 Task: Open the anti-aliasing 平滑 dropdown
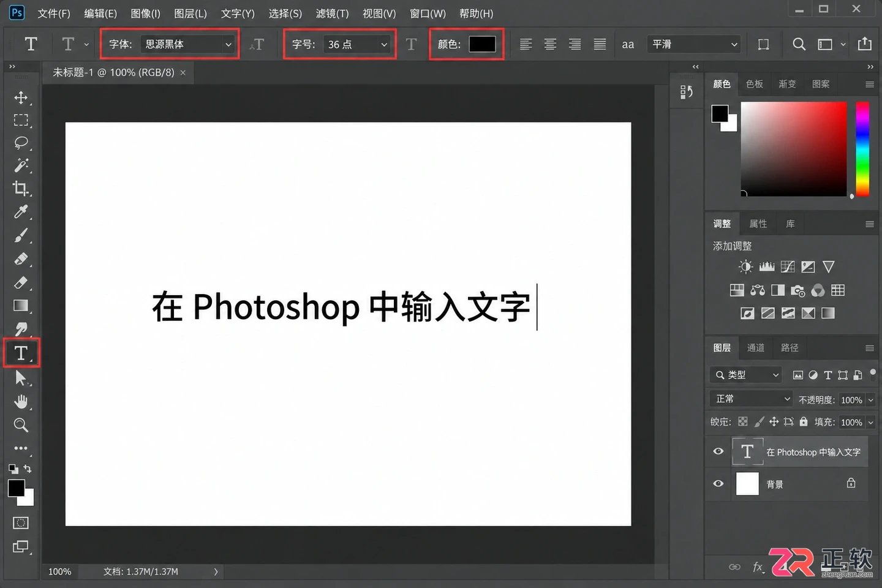point(694,44)
